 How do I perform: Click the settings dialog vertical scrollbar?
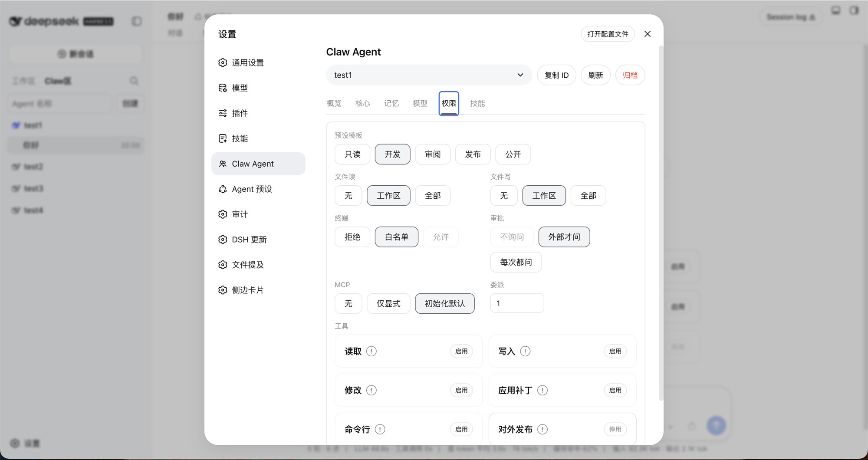tap(661, 223)
